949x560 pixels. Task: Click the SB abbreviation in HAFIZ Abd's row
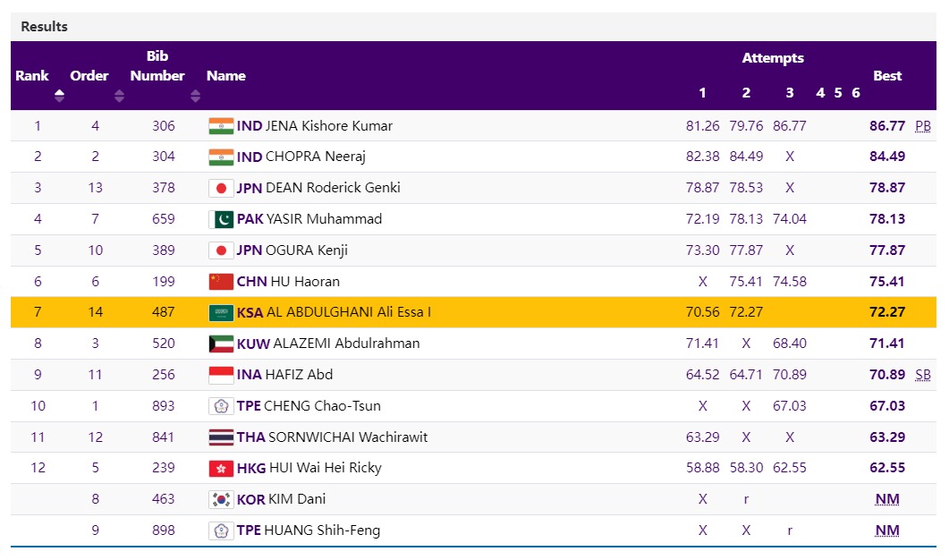[x=922, y=375]
